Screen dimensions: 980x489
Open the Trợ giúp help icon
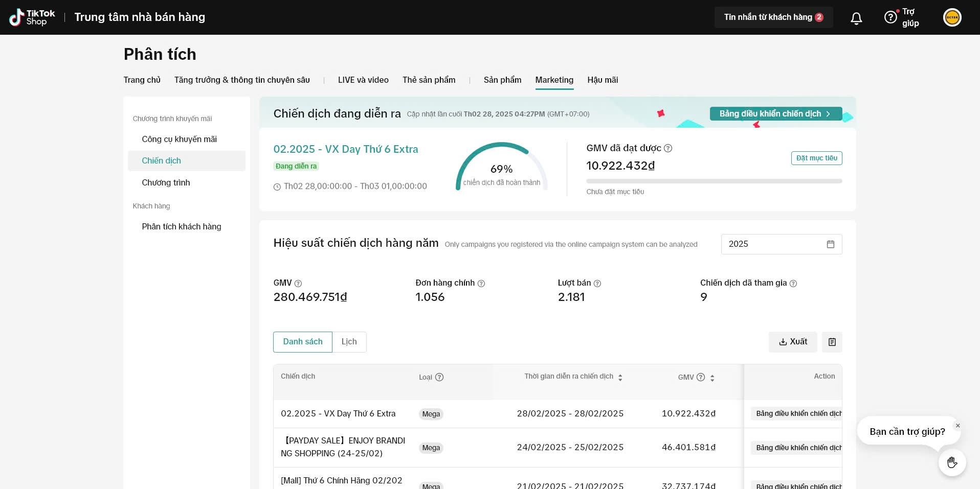click(x=890, y=17)
